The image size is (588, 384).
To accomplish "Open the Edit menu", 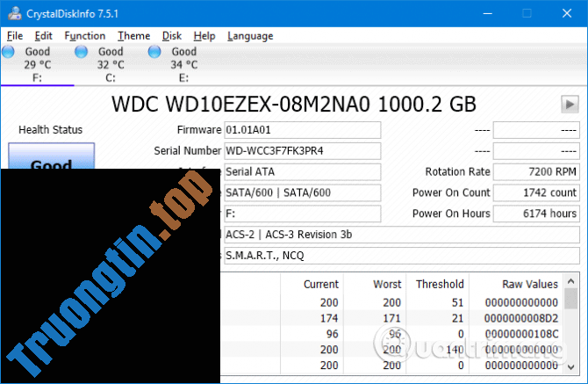I will 44,36.
